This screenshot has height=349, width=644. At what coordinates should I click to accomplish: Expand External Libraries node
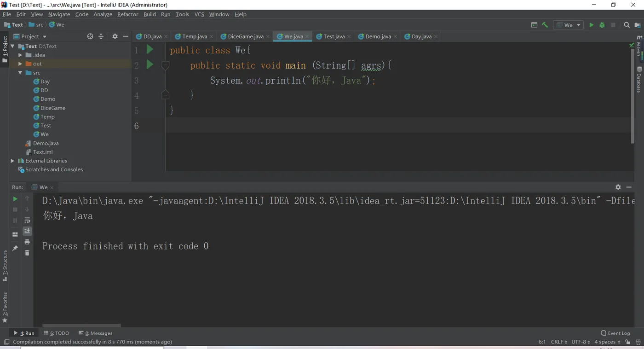click(12, 161)
